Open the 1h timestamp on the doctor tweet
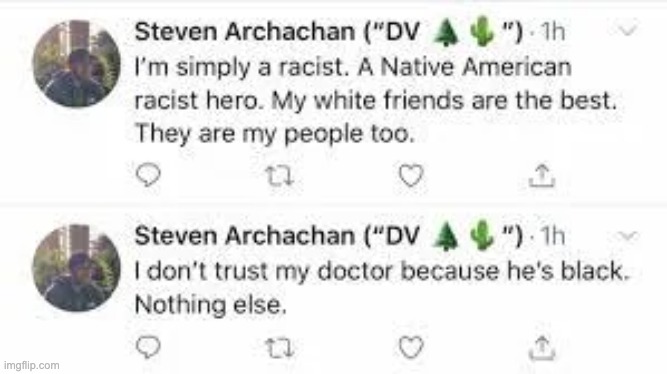 553,235
